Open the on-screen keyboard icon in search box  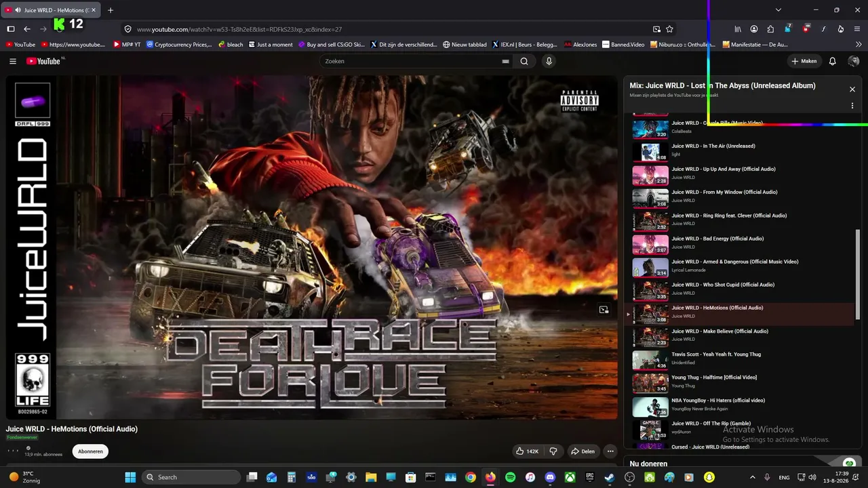(505, 61)
